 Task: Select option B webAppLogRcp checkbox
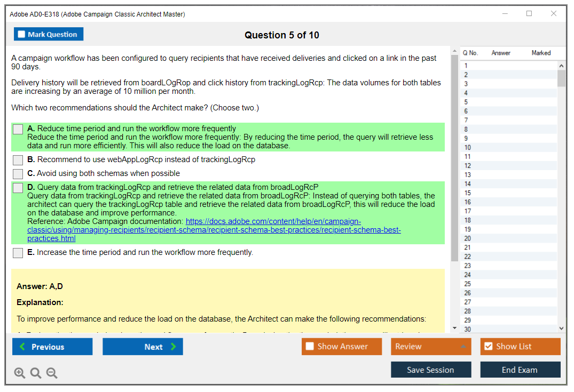[18, 160]
